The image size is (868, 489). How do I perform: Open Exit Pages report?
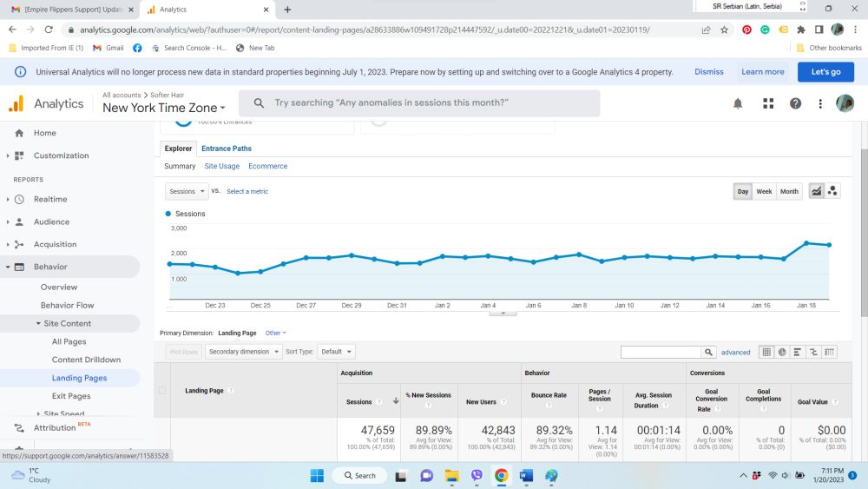(x=71, y=396)
